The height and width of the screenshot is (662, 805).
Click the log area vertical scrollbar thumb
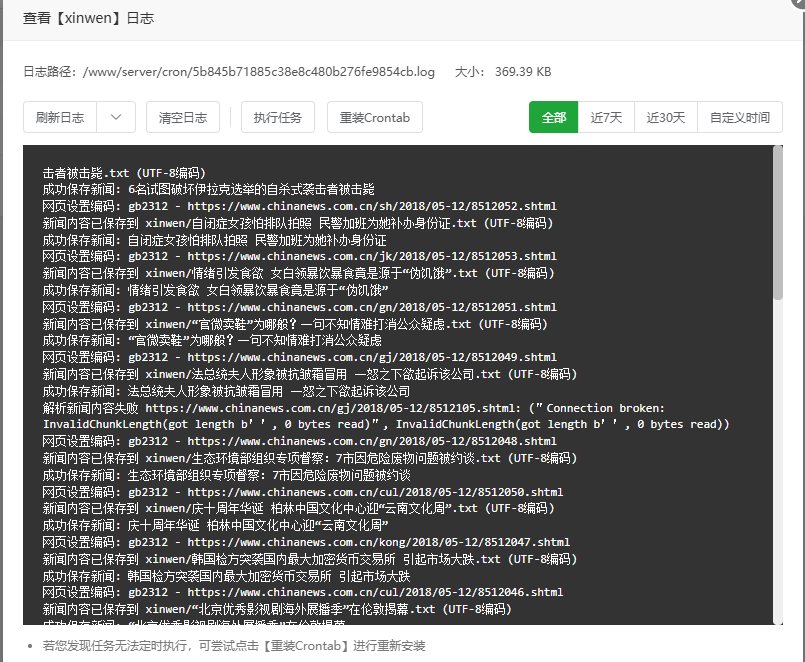pos(778,221)
